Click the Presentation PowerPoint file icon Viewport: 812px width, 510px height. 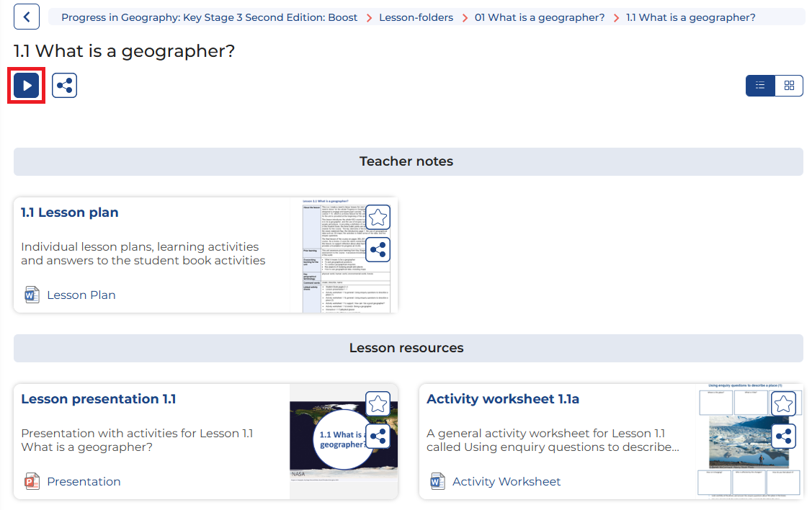click(x=32, y=481)
